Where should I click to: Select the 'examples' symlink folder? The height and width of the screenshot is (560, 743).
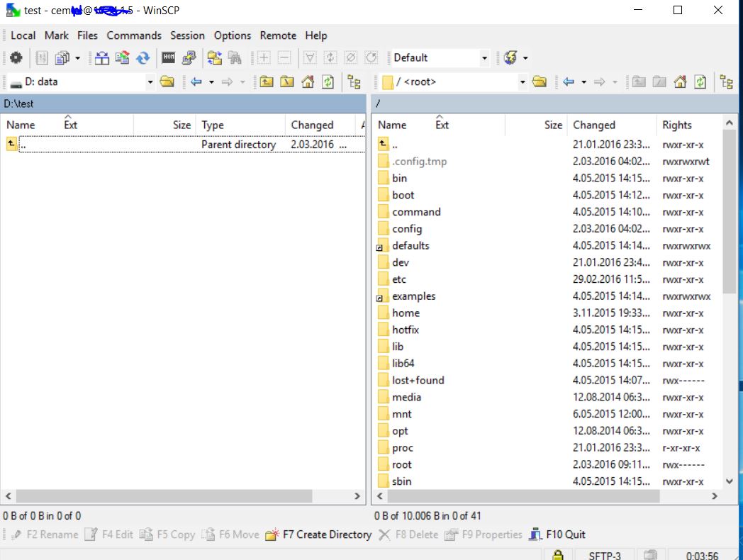click(x=413, y=296)
